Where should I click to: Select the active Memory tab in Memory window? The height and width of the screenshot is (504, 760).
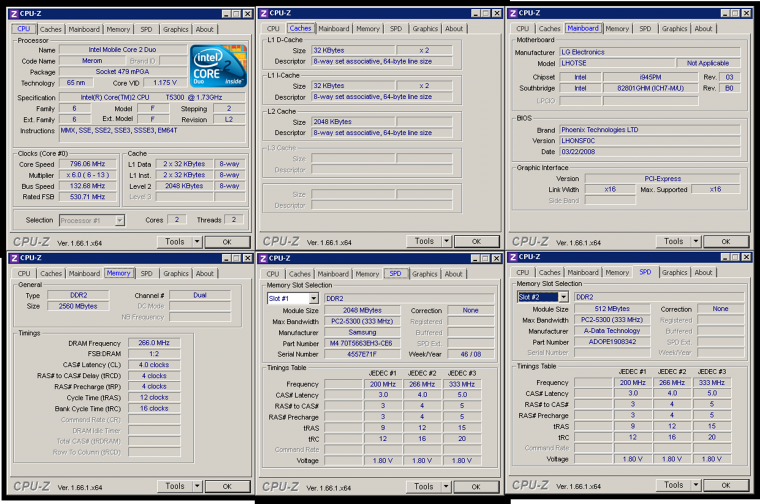[x=118, y=273]
